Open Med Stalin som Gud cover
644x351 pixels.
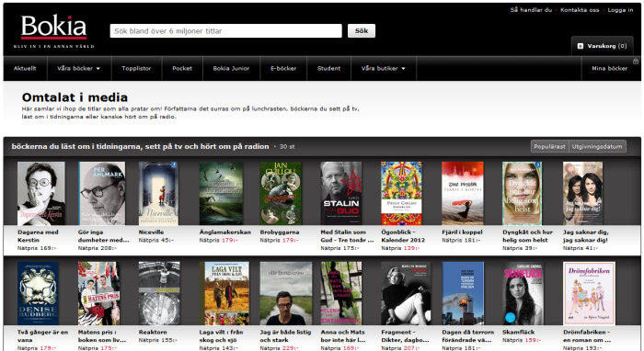tap(341, 193)
